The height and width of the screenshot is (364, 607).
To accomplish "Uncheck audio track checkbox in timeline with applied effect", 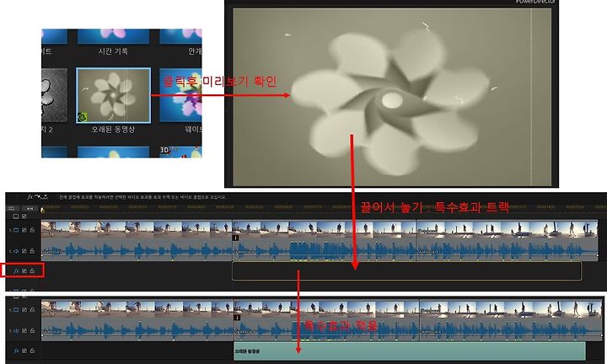I will pyautogui.click(x=24, y=331).
